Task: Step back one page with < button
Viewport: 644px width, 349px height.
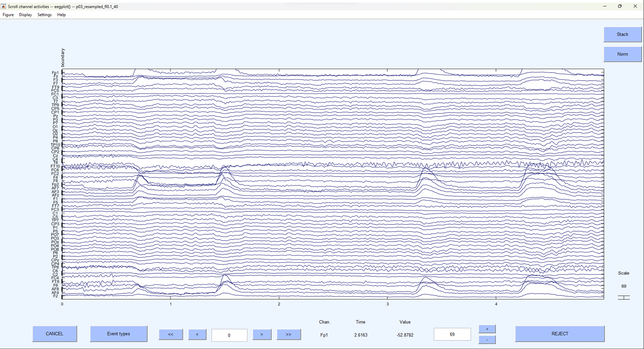Action: coord(197,334)
